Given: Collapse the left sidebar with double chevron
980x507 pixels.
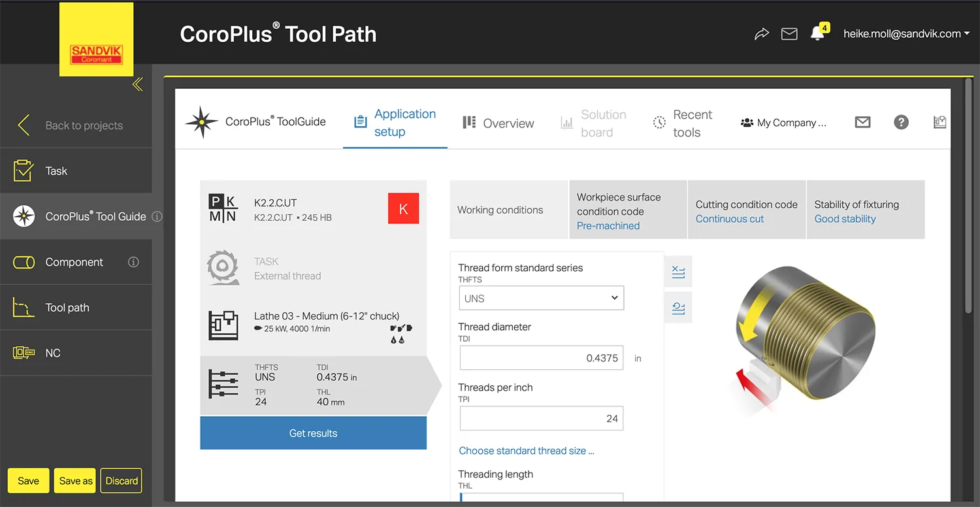Looking at the screenshot, I should 138,84.
